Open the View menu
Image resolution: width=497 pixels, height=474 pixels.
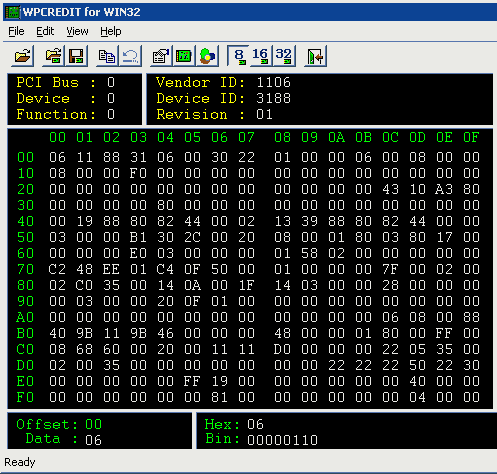(x=77, y=31)
